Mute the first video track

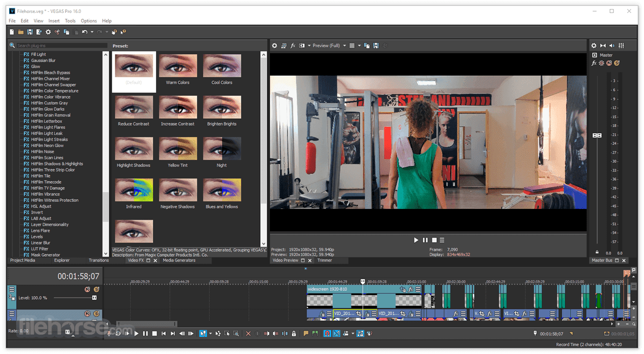pyautogui.click(x=87, y=290)
